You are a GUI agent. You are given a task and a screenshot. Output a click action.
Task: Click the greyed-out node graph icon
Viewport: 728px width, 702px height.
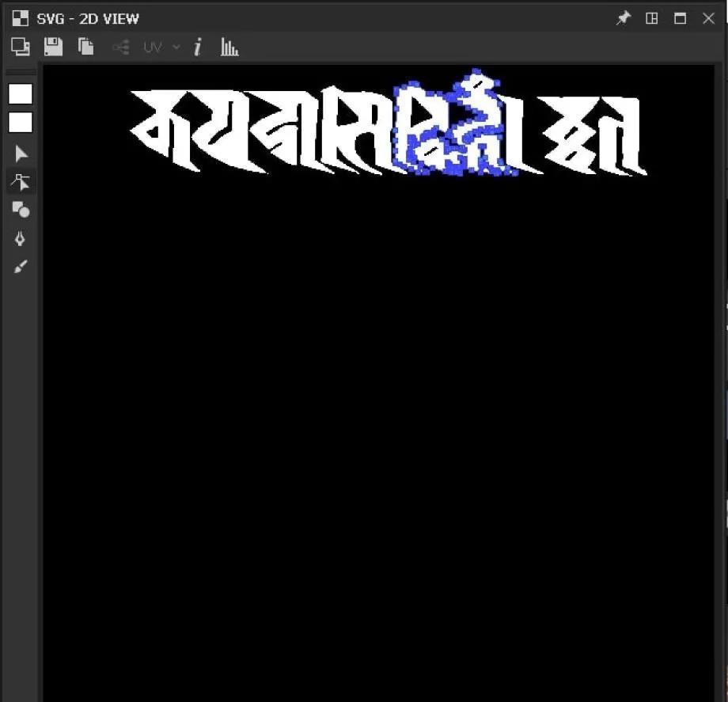tap(120, 47)
